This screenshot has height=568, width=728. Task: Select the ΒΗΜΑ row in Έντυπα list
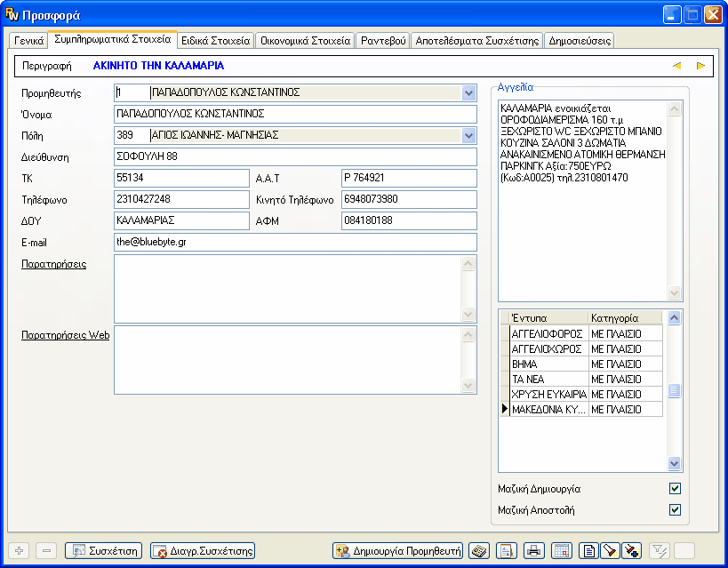click(x=581, y=364)
